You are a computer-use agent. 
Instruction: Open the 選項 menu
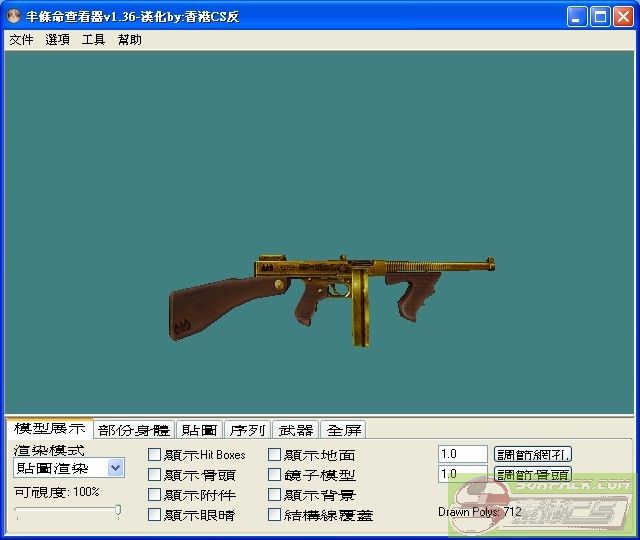point(58,40)
